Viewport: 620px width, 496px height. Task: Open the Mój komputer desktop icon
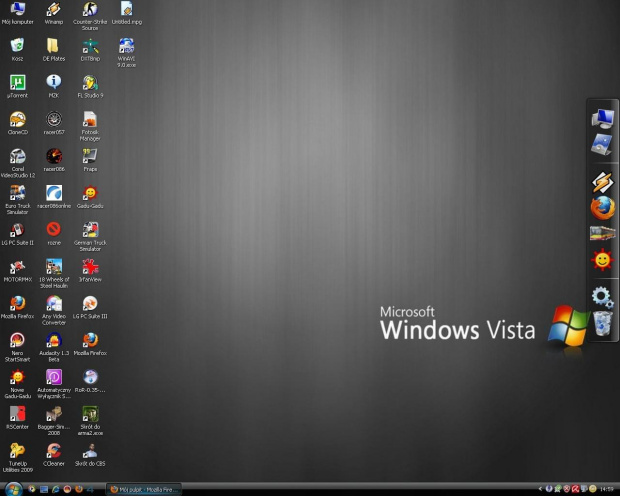(x=17, y=13)
